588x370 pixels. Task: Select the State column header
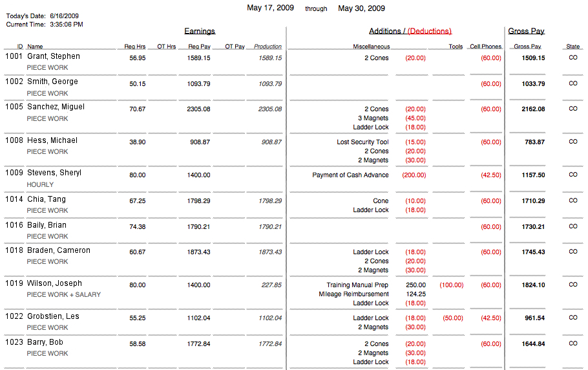point(572,47)
